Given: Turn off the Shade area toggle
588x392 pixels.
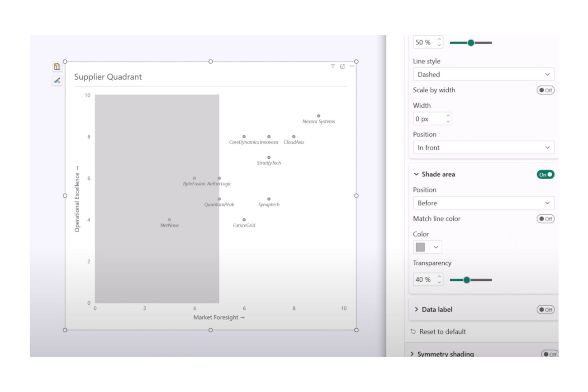Looking at the screenshot, I should pos(545,175).
